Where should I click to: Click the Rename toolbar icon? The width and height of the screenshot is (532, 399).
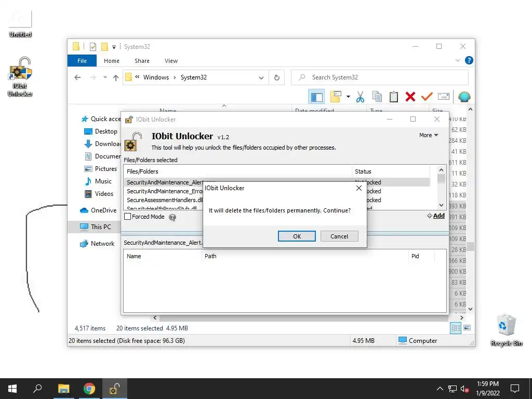(444, 97)
